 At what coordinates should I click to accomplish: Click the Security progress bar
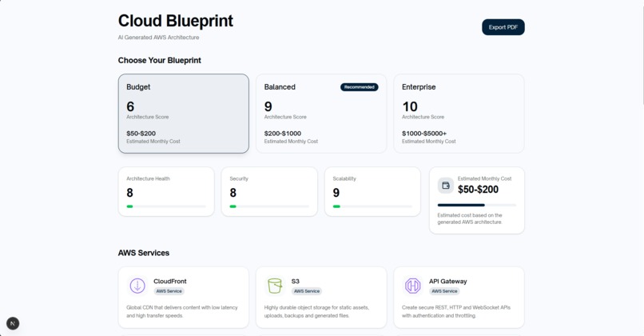[x=269, y=206]
